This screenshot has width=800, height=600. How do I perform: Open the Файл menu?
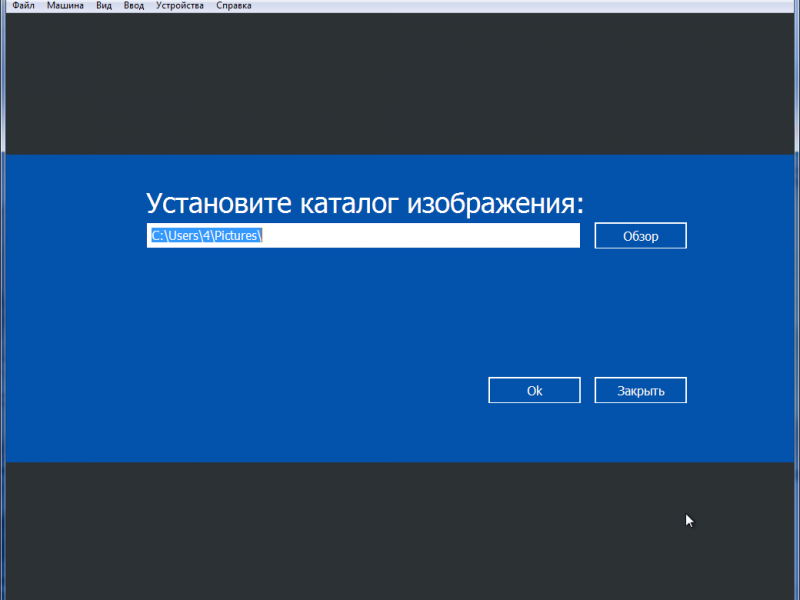point(23,6)
